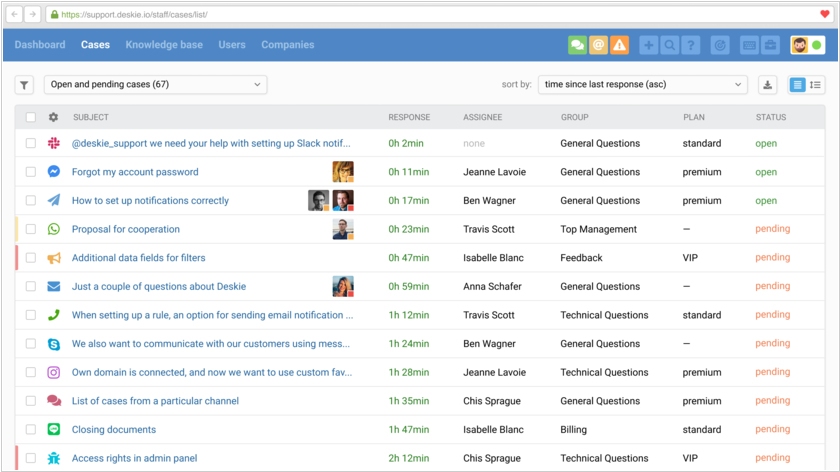The width and height of the screenshot is (840, 472).
Task: Open the Proposal for cooperation case
Action: point(126,229)
